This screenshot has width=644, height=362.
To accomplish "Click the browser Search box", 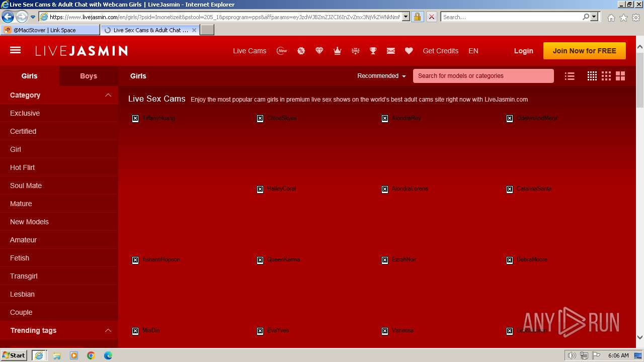I will 511,17.
